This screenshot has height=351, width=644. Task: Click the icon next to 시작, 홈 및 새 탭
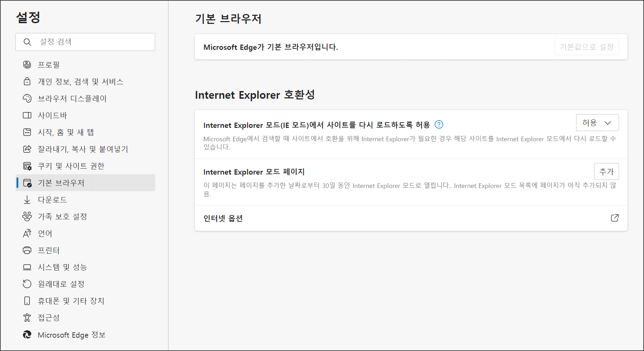point(27,132)
